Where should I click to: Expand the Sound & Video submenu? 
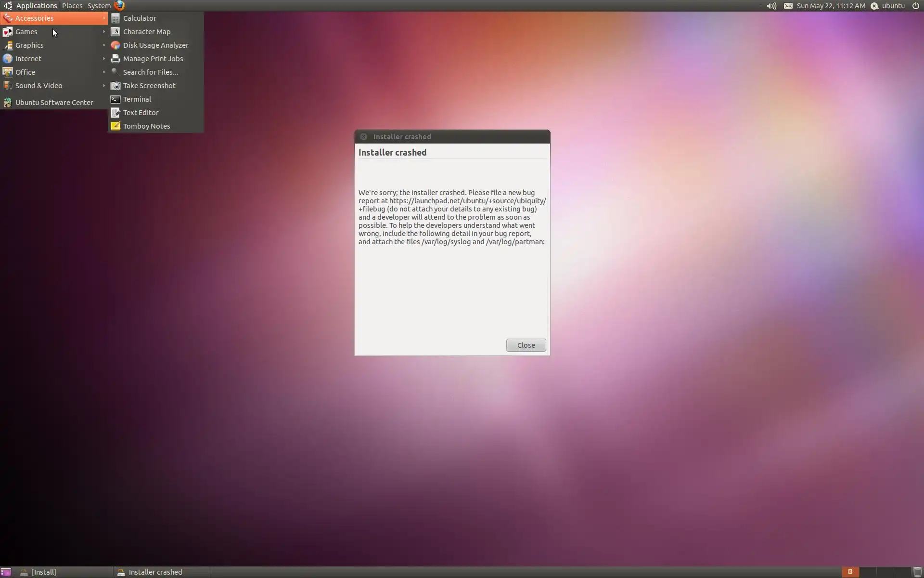click(x=38, y=86)
